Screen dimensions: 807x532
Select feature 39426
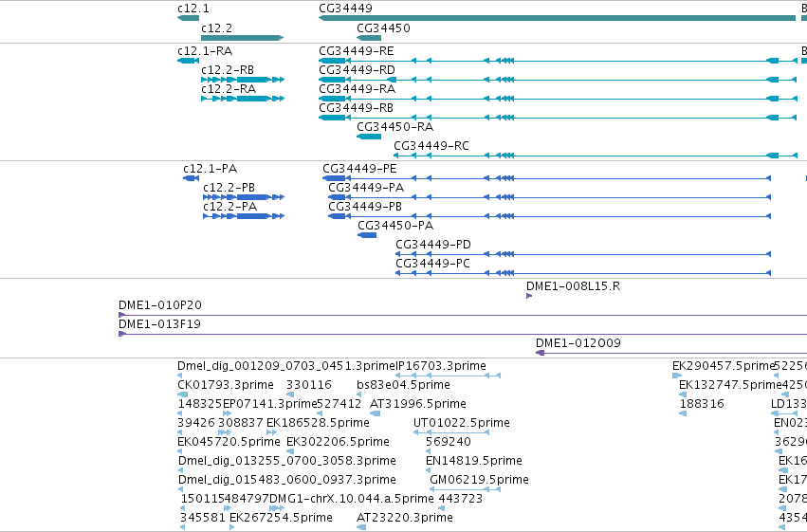click(x=179, y=432)
